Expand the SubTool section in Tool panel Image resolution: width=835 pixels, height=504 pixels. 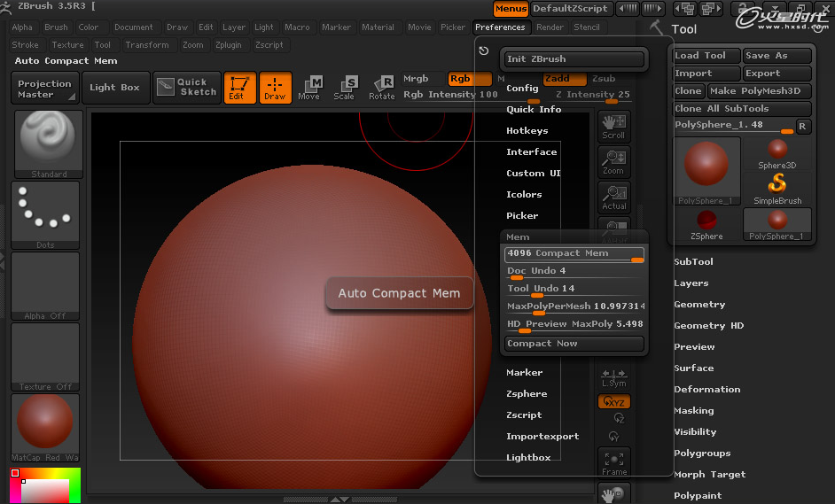(693, 261)
